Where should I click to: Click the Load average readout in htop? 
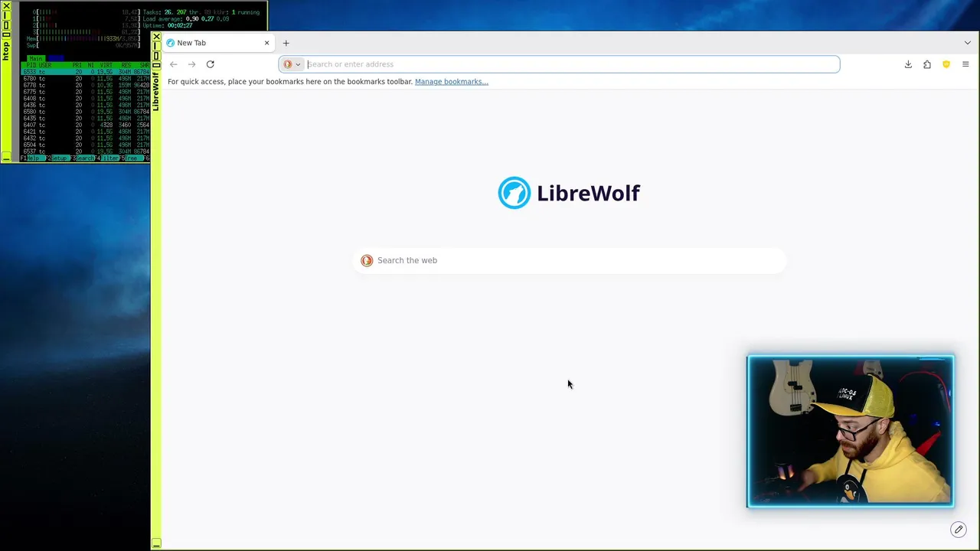coord(186,19)
